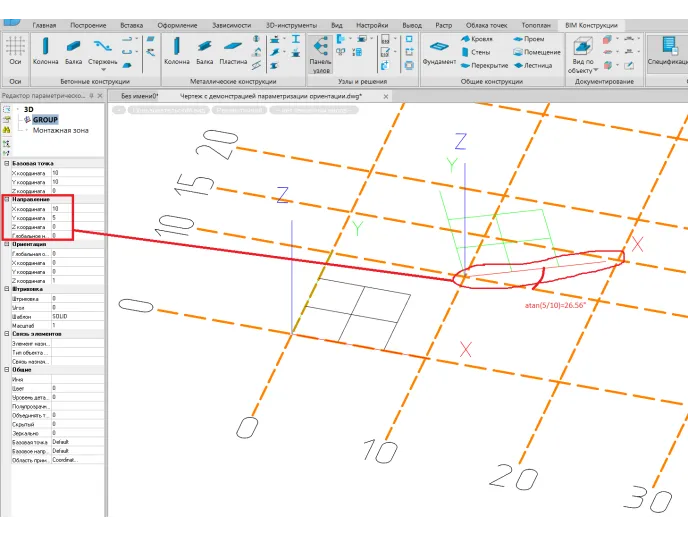Switch to the 3D-инструменты tab
Image resolution: width=688 pixels, height=537 pixels.
[x=291, y=25]
